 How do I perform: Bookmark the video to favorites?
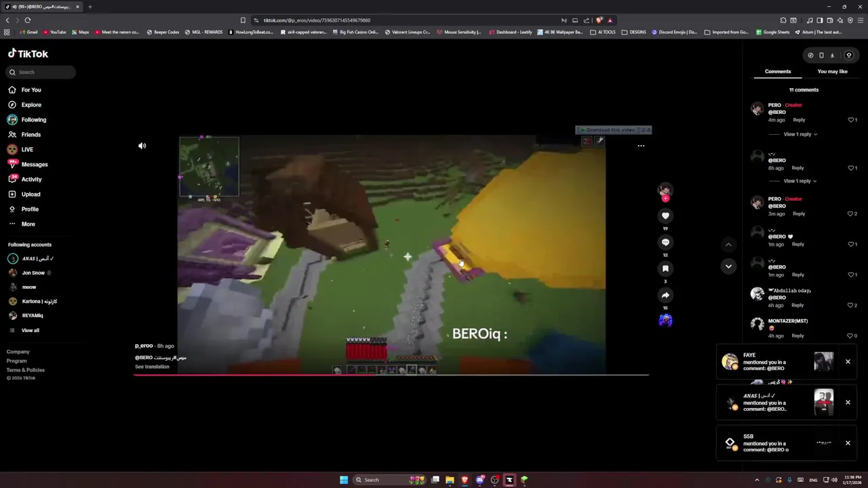[x=665, y=268]
